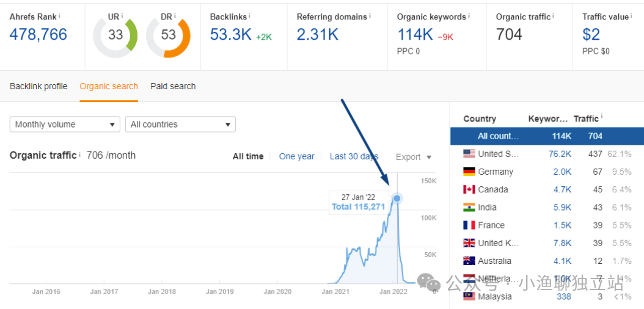Click the Canada flag icon
This screenshot has height=309, width=644.
coord(469,189)
